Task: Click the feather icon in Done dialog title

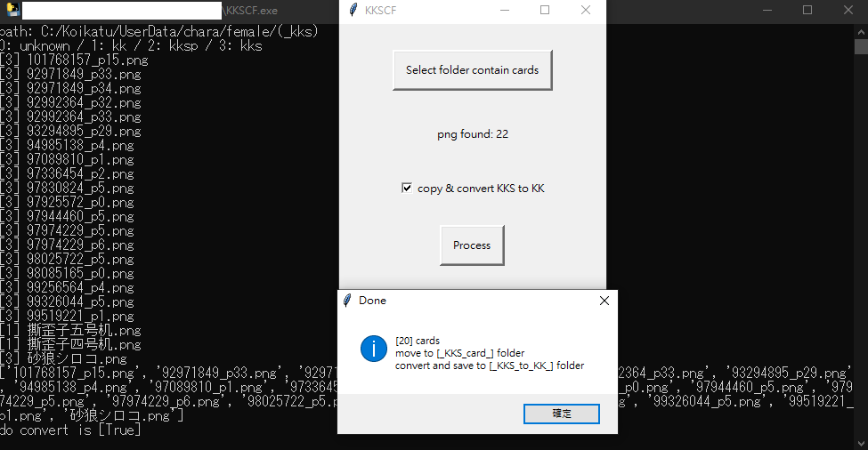Action: (x=347, y=301)
